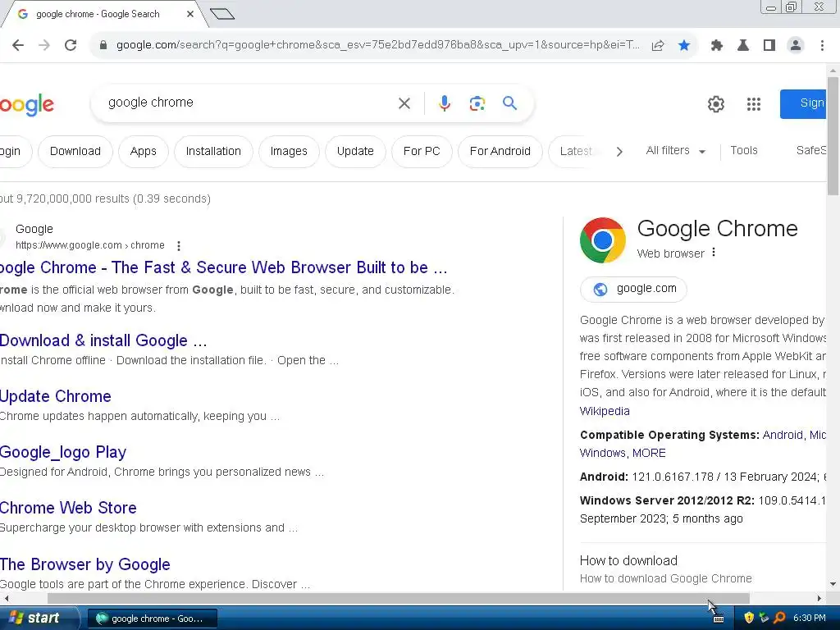Select the Update filter chip
This screenshot has width=840, height=630.
(x=355, y=152)
